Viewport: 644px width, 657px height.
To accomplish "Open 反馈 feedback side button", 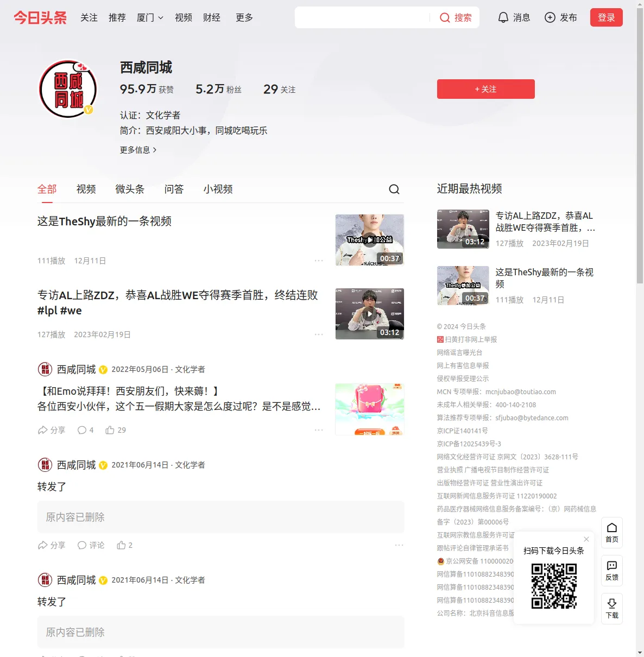I will point(612,571).
